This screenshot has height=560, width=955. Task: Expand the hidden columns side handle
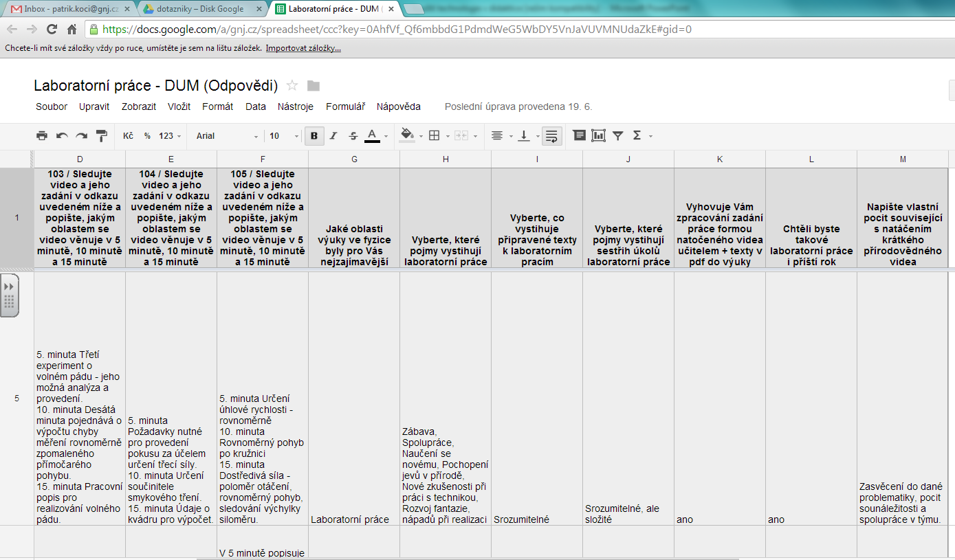pyautogui.click(x=9, y=295)
